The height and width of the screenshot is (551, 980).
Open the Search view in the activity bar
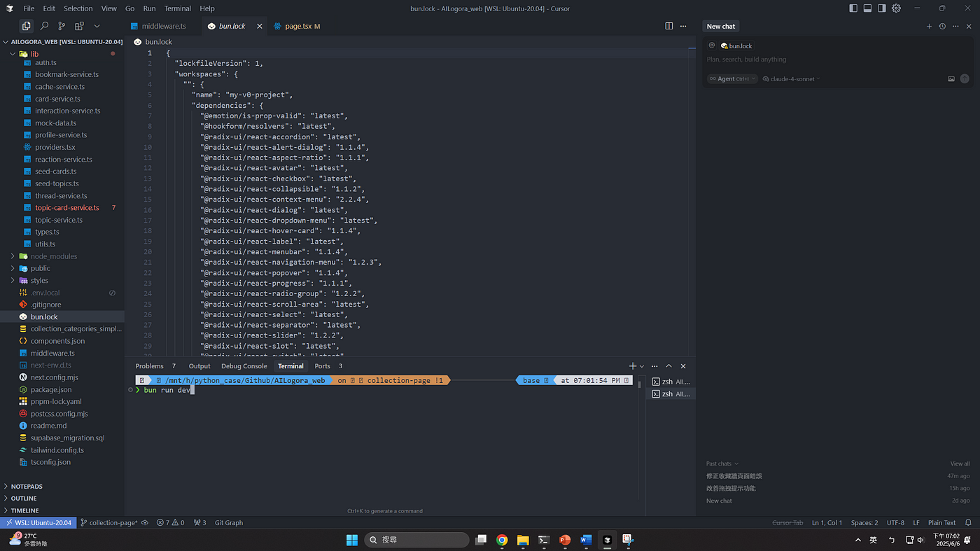point(44,26)
